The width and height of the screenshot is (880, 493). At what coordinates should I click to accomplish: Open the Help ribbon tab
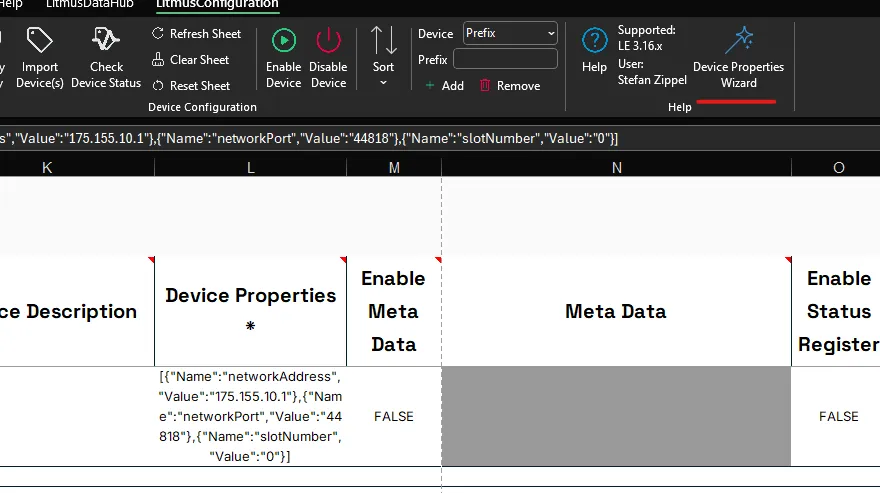[x=11, y=4]
